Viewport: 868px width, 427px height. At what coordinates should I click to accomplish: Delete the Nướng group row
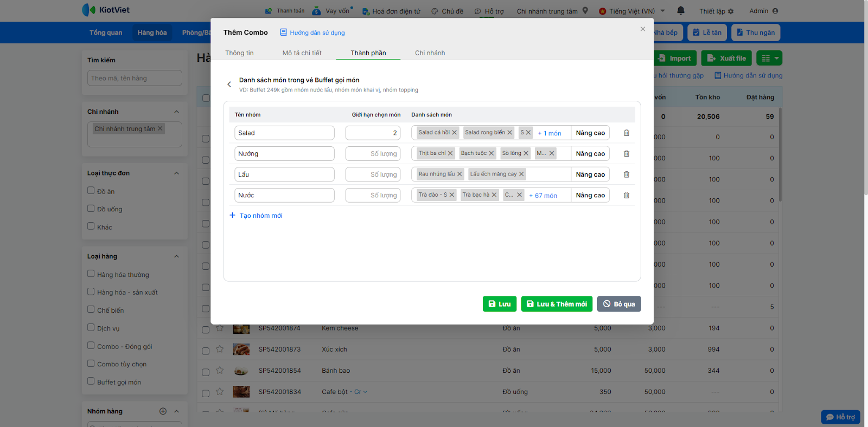[627, 154]
